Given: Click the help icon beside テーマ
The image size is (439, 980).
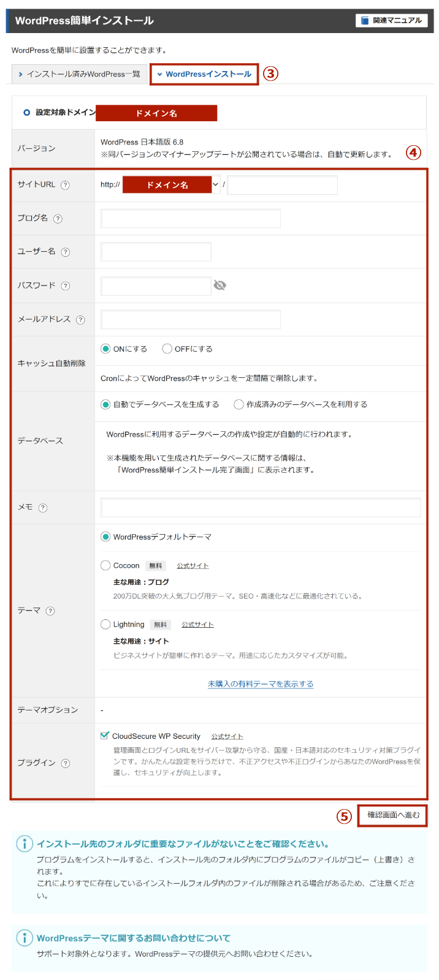Looking at the screenshot, I should pyautogui.click(x=50, y=611).
